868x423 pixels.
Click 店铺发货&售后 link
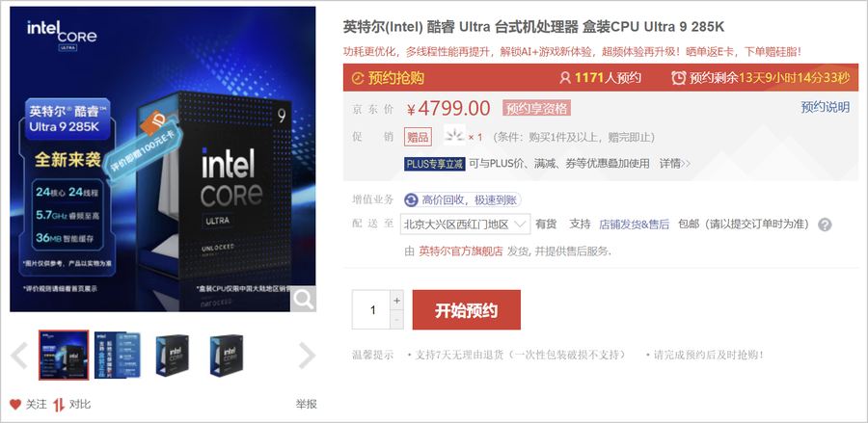click(x=634, y=225)
